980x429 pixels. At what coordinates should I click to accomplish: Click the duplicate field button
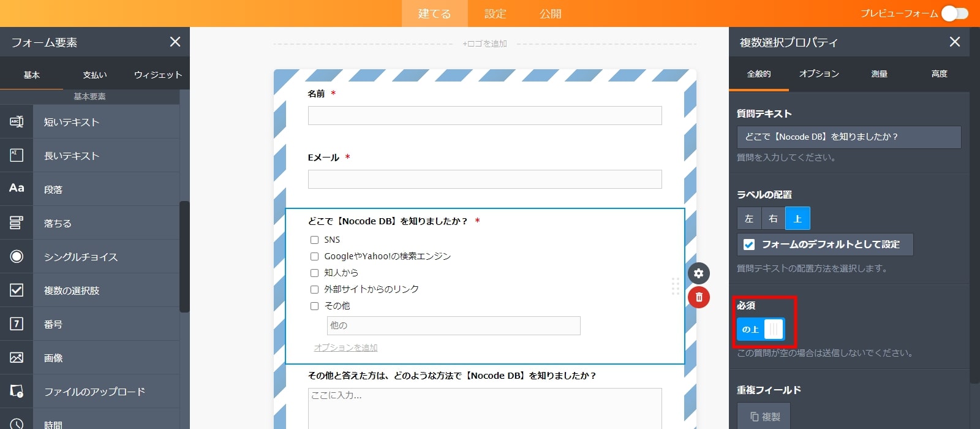point(764,417)
